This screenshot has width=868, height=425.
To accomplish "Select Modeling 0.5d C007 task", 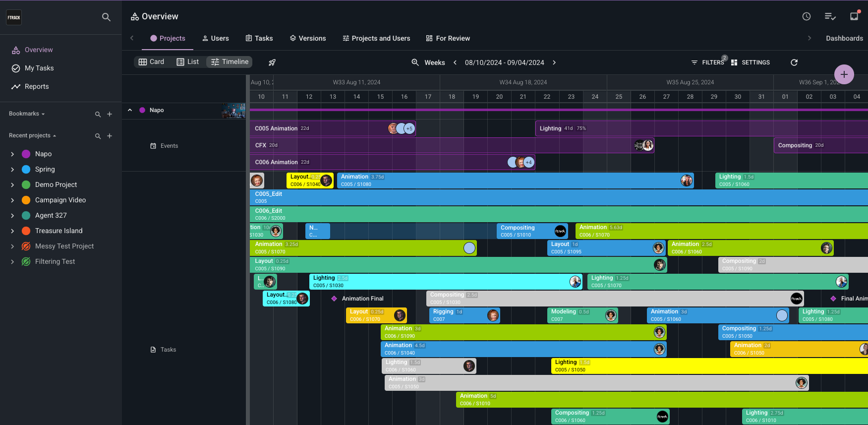I will [x=583, y=315].
